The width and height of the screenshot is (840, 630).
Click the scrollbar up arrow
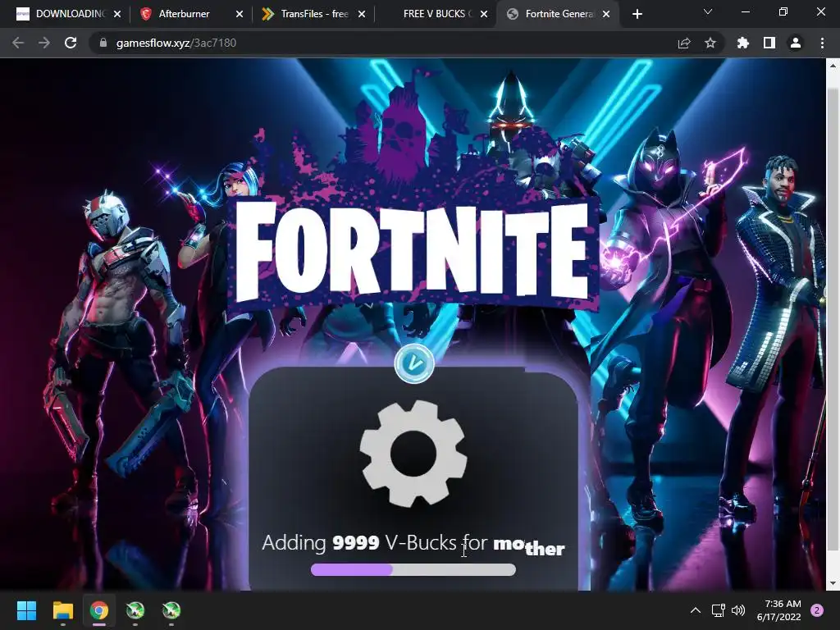[x=833, y=66]
